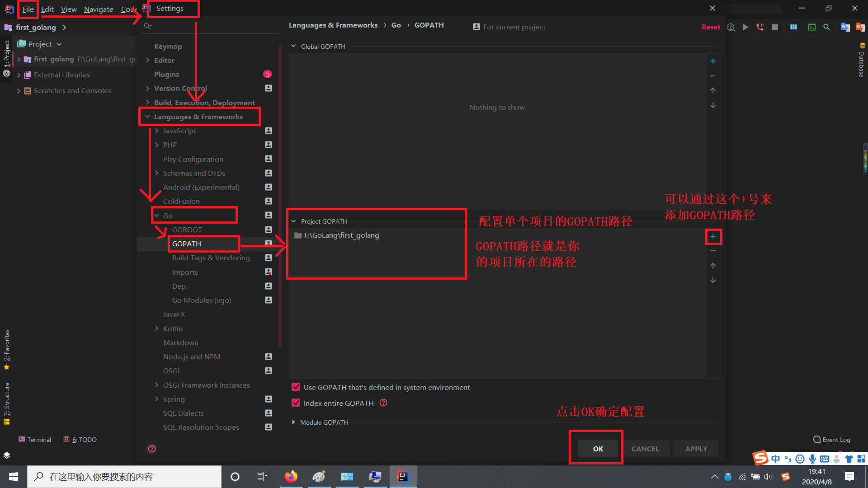Image resolution: width=868 pixels, height=488 pixels.
Task: Expand the JavaScript settings node
Action: tap(157, 131)
